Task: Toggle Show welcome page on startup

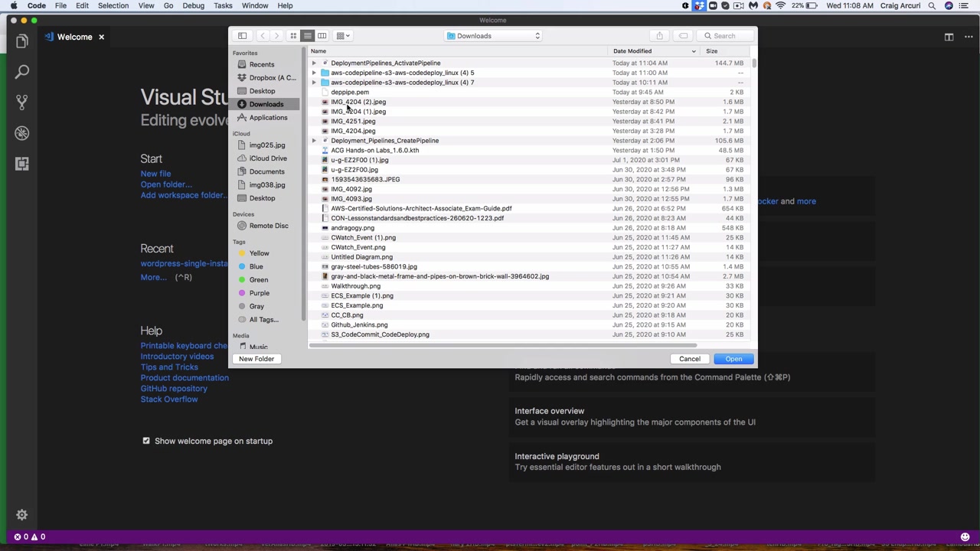Action: pos(146,441)
